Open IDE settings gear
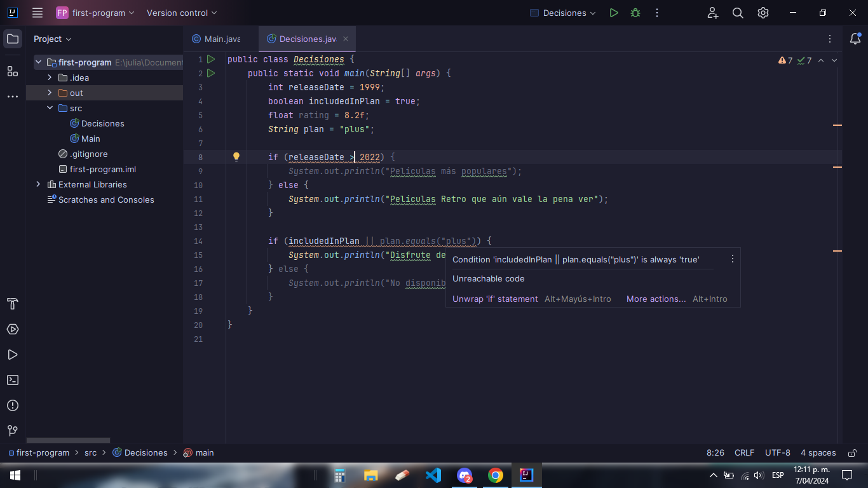868x488 pixels. [763, 13]
